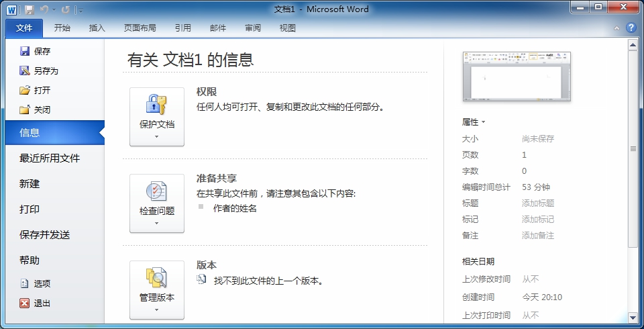Click the 权限 heading

tap(207, 92)
